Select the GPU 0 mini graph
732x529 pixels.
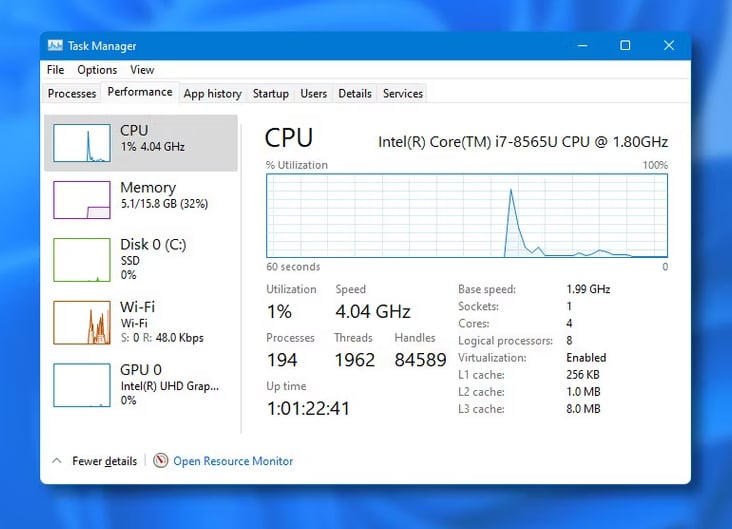(x=82, y=385)
